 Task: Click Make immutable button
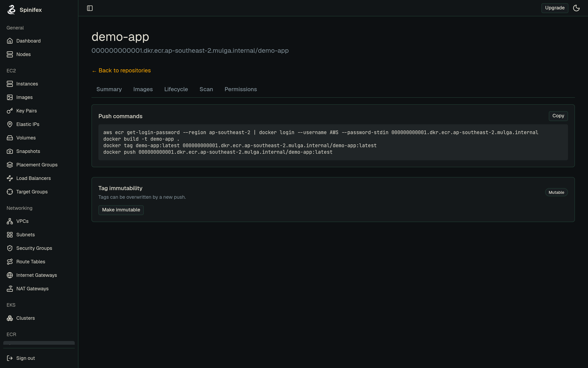121,210
